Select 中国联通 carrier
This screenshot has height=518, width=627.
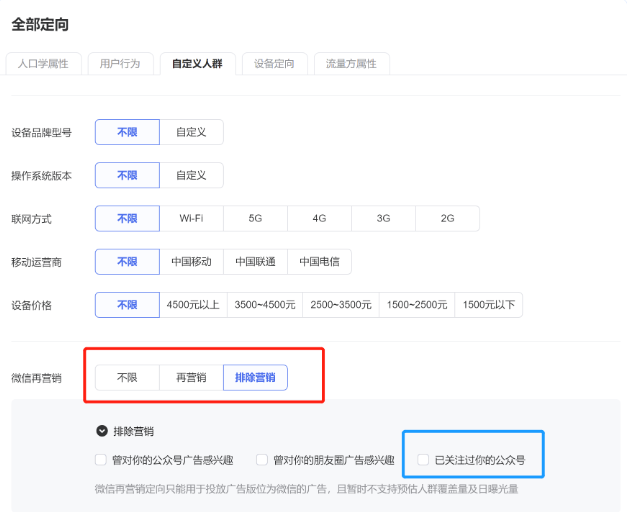click(255, 262)
